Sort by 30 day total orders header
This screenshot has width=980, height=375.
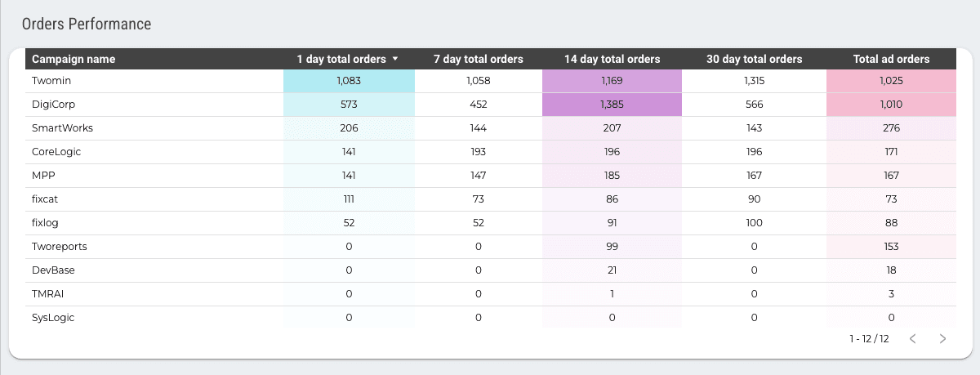click(x=754, y=59)
